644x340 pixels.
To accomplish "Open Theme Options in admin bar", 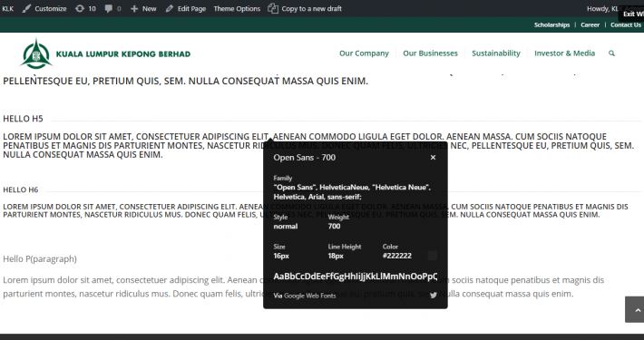I will click(x=237, y=9).
